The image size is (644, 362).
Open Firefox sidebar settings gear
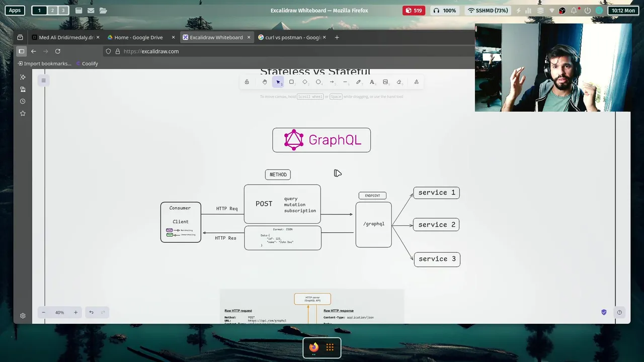click(23, 316)
